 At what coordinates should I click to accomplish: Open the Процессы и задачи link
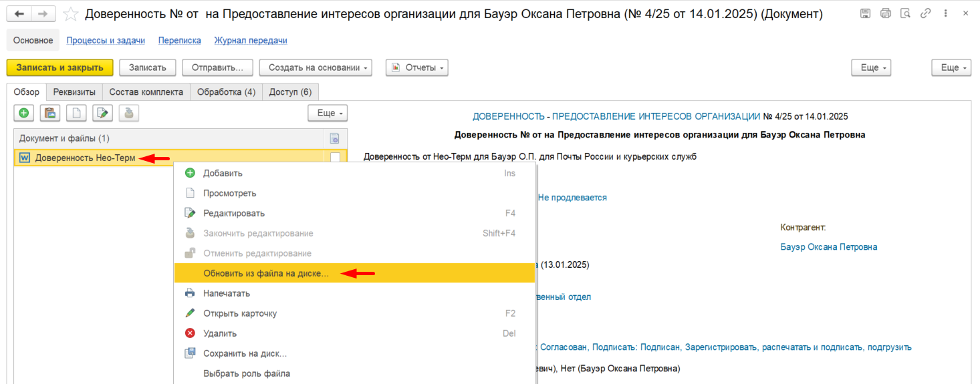click(106, 40)
